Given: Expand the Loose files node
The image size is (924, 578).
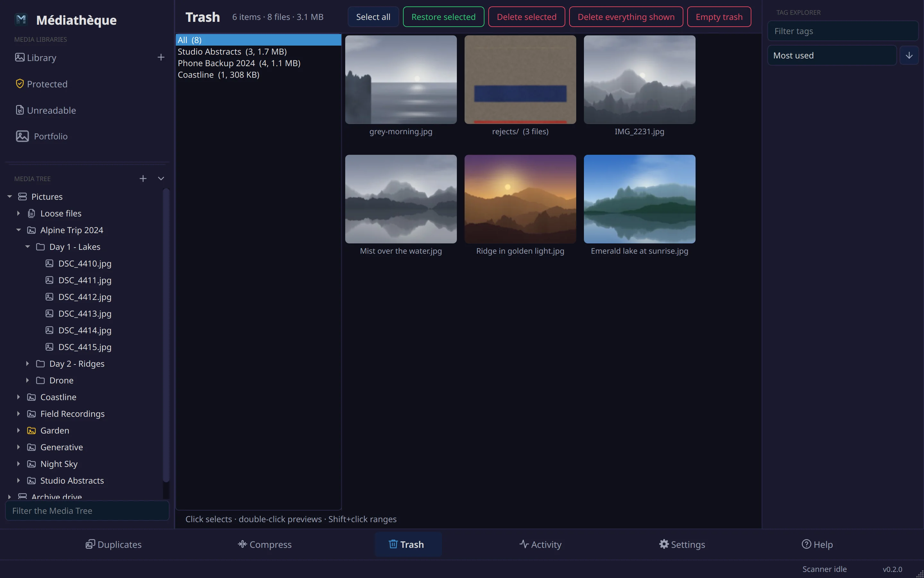Looking at the screenshot, I should [x=18, y=213].
